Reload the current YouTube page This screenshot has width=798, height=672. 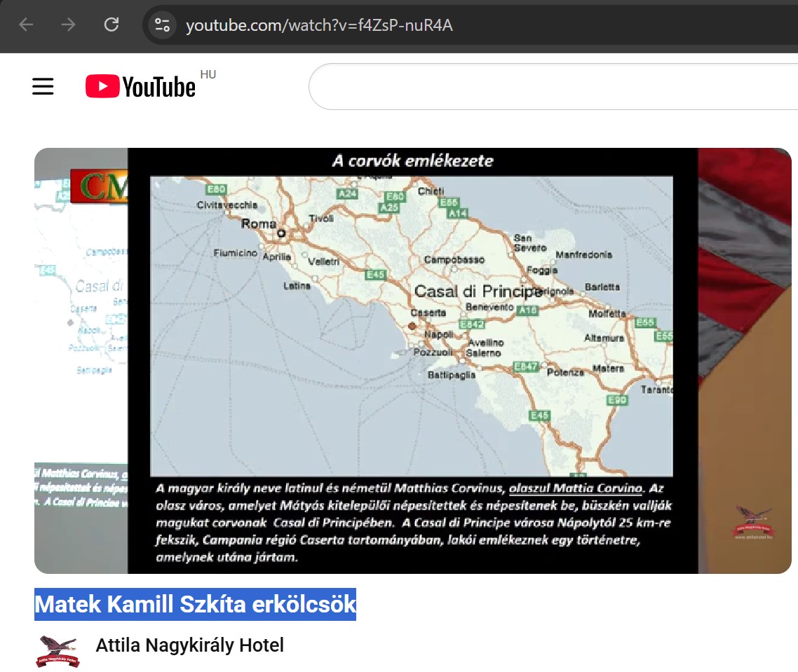pyautogui.click(x=111, y=24)
